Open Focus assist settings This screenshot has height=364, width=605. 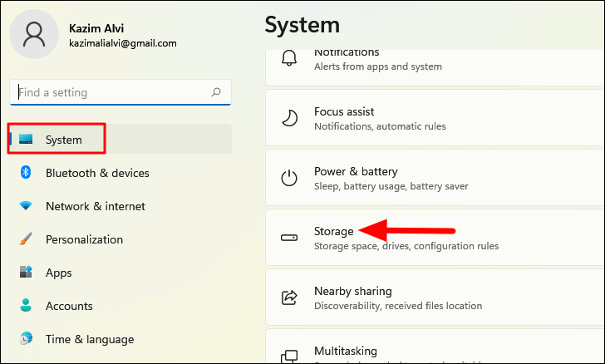pyautogui.click(x=435, y=118)
